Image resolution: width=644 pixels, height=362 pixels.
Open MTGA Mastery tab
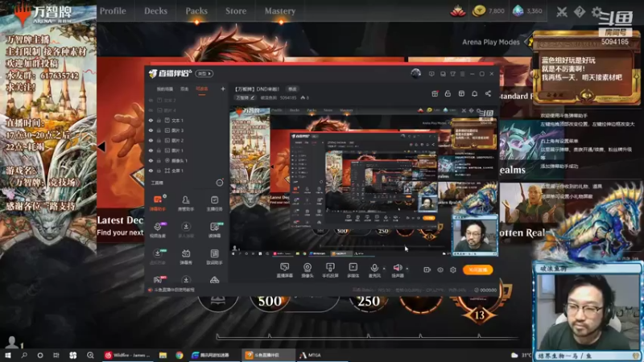280,11
